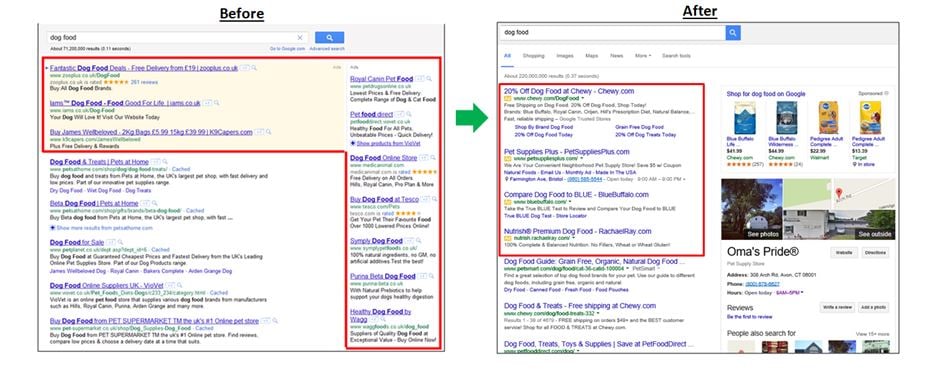Open dropdown arrow beside www.bluebuffalo.com

(x=569, y=202)
